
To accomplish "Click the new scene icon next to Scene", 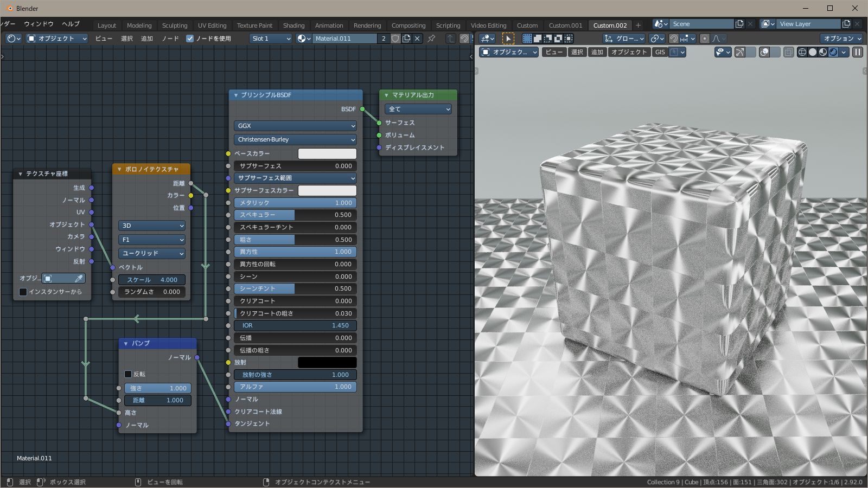I will 739,24.
